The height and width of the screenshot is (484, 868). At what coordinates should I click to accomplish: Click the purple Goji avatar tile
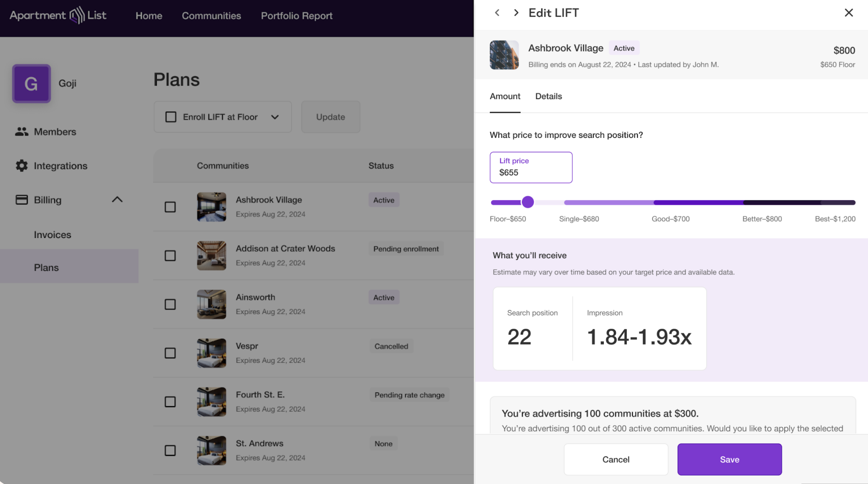pyautogui.click(x=31, y=84)
